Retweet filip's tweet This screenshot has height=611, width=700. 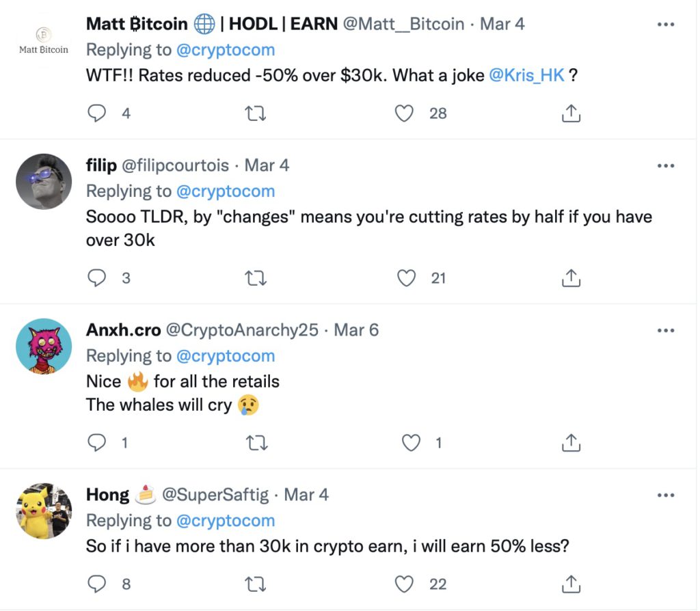255,277
